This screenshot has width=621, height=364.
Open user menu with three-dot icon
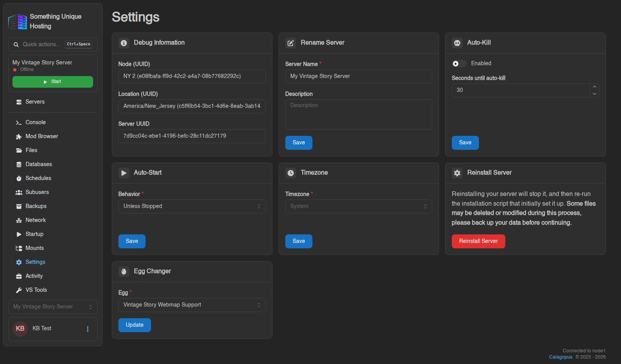click(88, 329)
